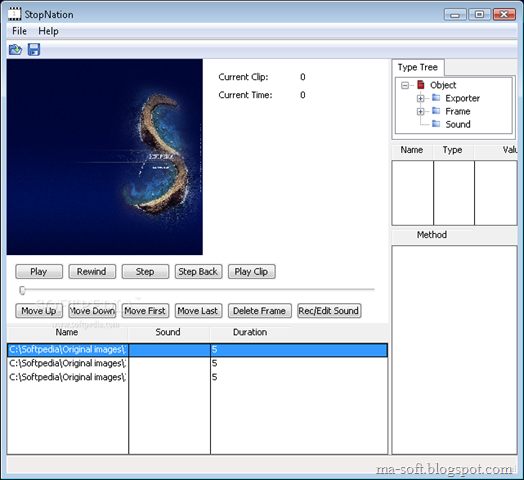Expand the Exporter tree node

coord(420,99)
